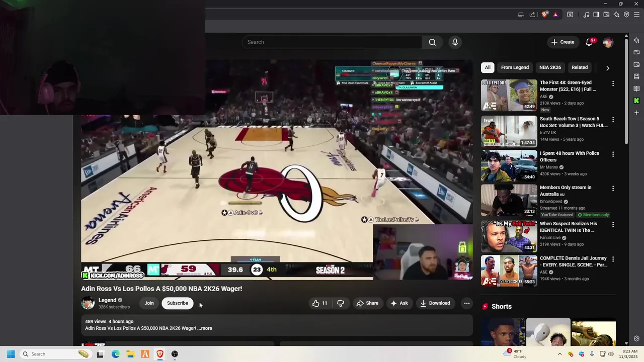Open options for Mr Manny police video
The width and height of the screenshot is (644, 362).
pos(613,154)
